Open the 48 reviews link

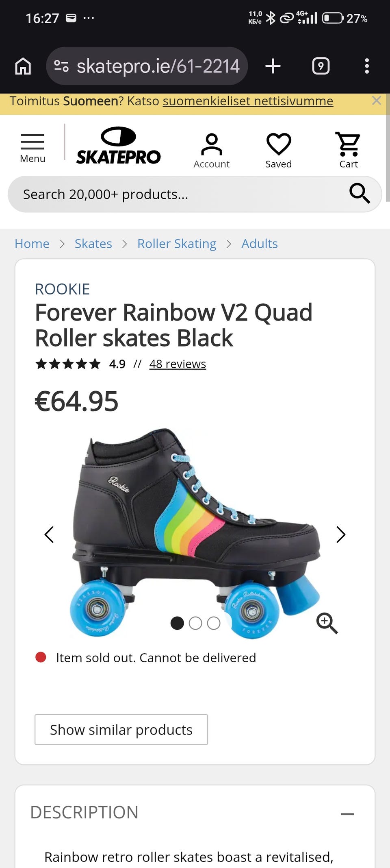click(x=178, y=364)
